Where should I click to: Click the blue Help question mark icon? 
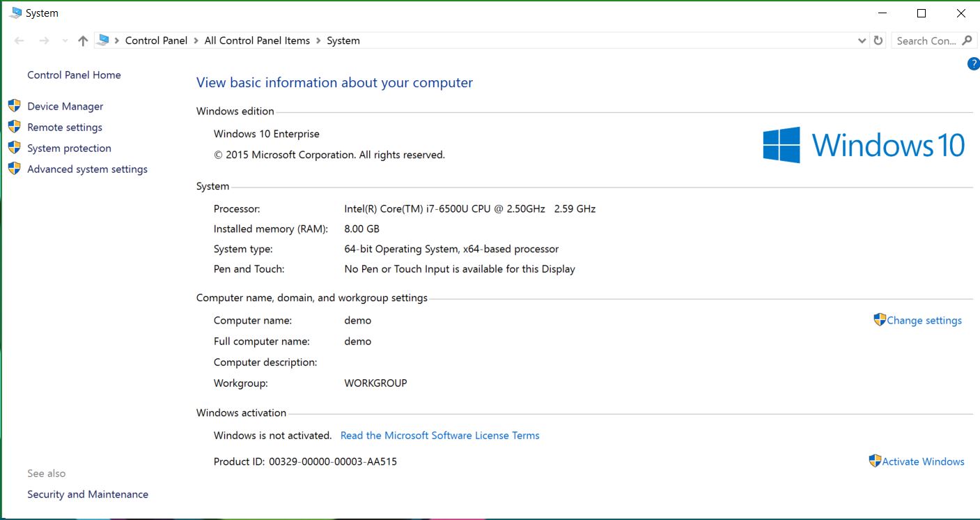click(x=973, y=64)
